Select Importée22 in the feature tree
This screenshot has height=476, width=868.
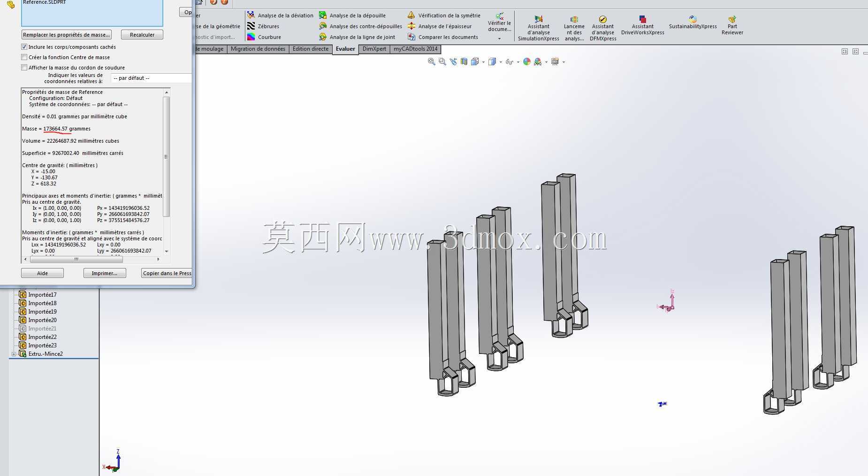pos(42,337)
